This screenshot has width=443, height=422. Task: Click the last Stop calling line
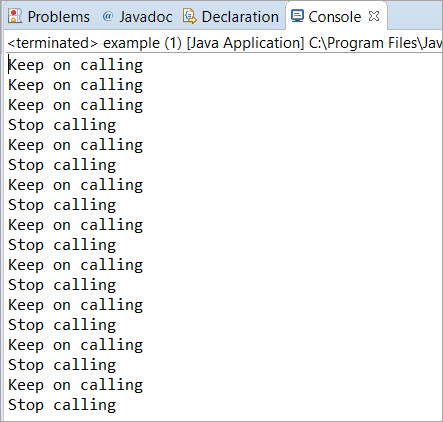point(62,405)
